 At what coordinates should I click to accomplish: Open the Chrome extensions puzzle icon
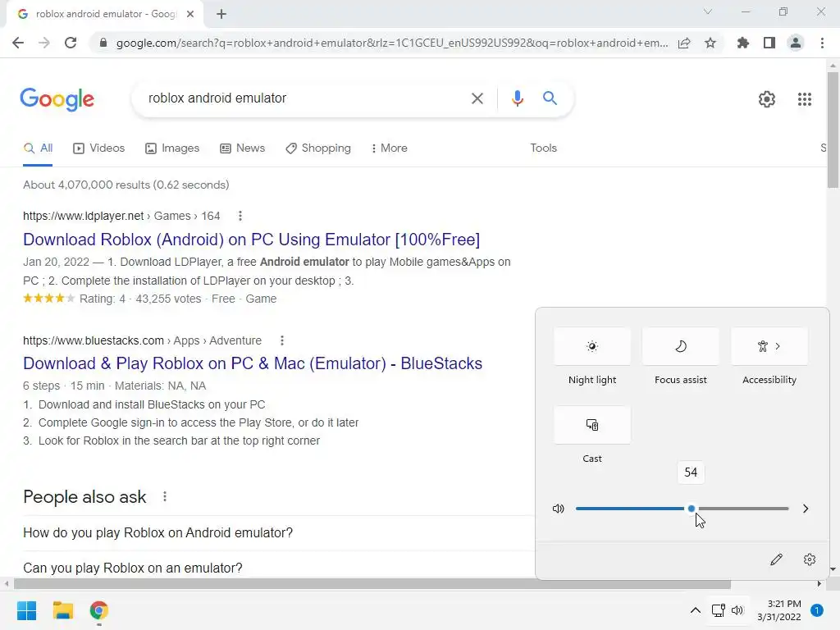pos(742,43)
